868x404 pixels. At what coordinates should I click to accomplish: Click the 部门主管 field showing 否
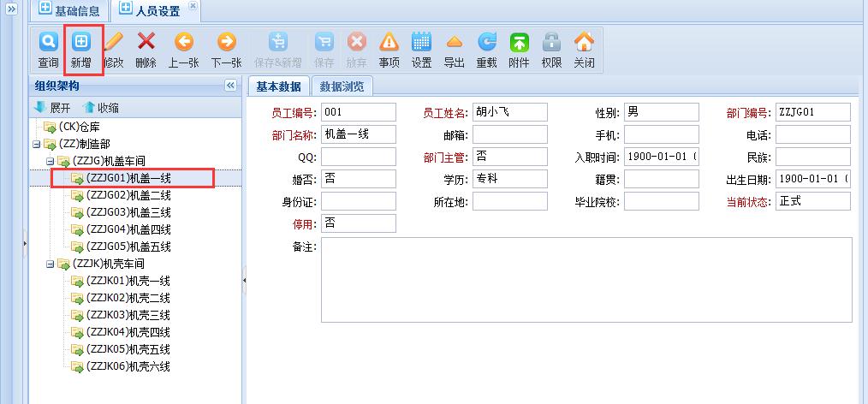pyautogui.click(x=510, y=157)
